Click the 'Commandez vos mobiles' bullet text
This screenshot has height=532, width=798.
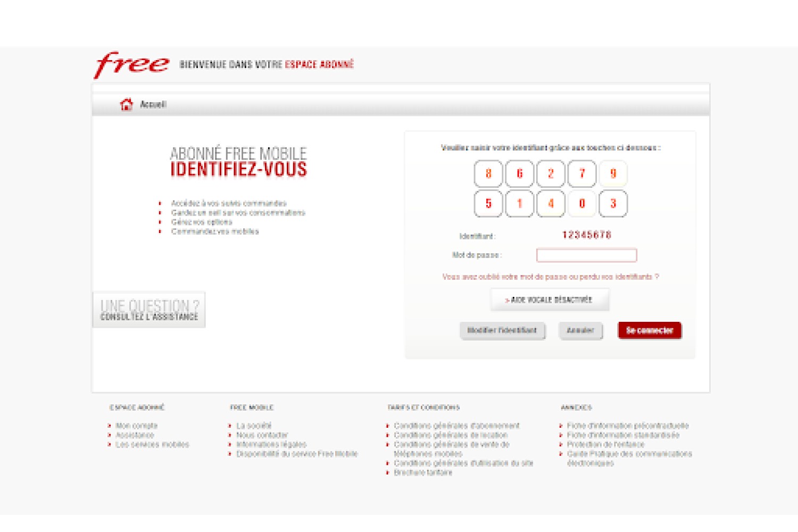[x=215, y=231]
